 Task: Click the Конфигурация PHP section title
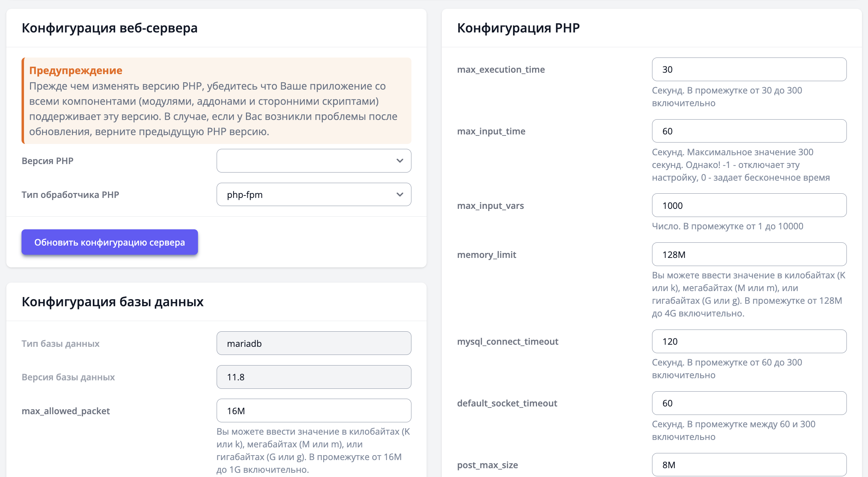[x=518, y=28]
